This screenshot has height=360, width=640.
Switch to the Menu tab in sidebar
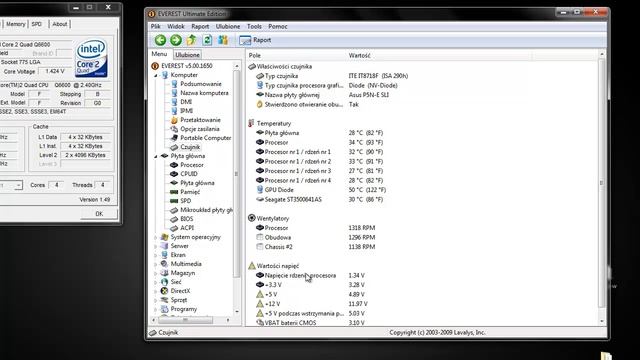[x=159, y=54]
